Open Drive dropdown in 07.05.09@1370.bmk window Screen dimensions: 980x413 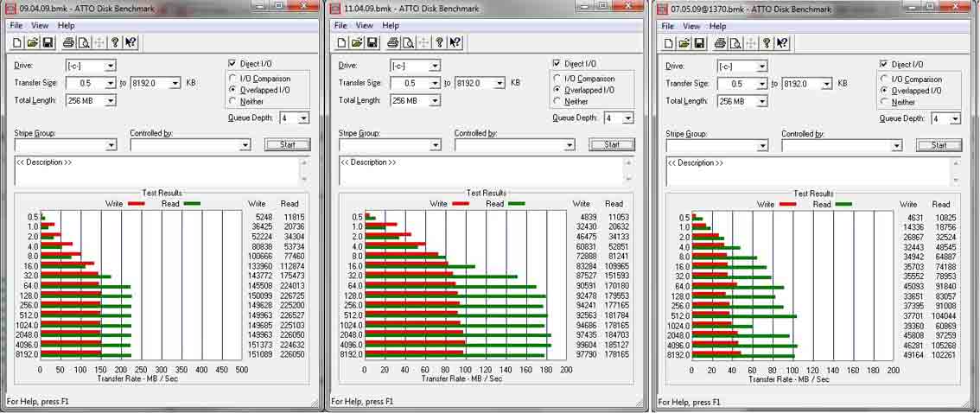point(761,67)
